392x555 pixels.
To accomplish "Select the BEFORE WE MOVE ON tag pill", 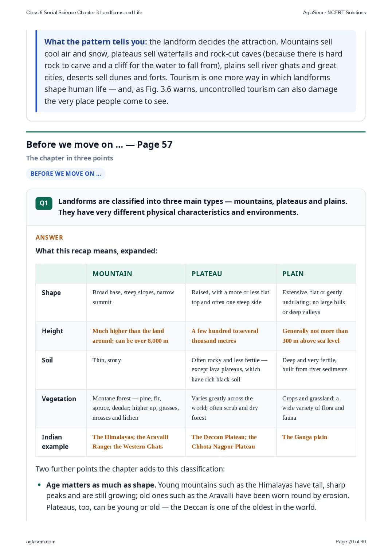I will (x=66, y=174).
